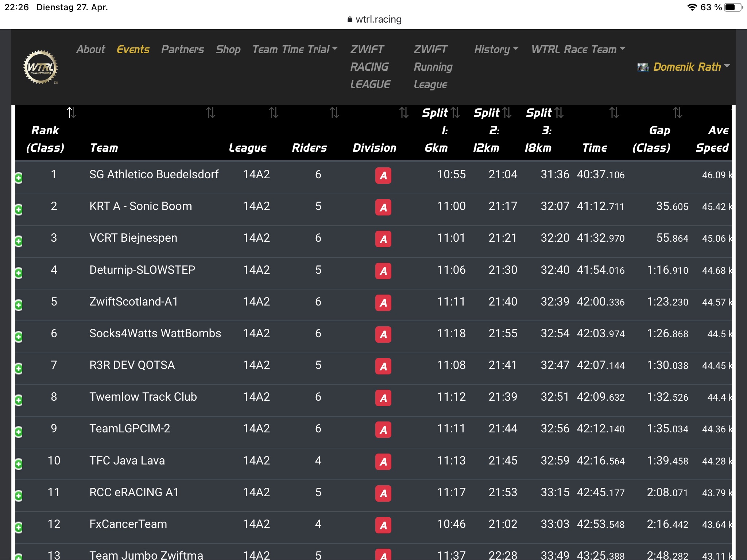The width and height of the screenshot is (747, 560).
Task: Click the gap value 35.605
Action: pos(672,206)
